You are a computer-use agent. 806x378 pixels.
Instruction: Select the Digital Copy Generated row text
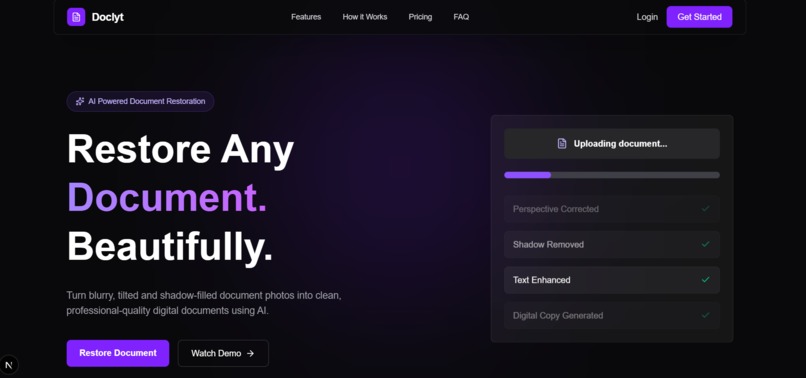tap(558, 315)
